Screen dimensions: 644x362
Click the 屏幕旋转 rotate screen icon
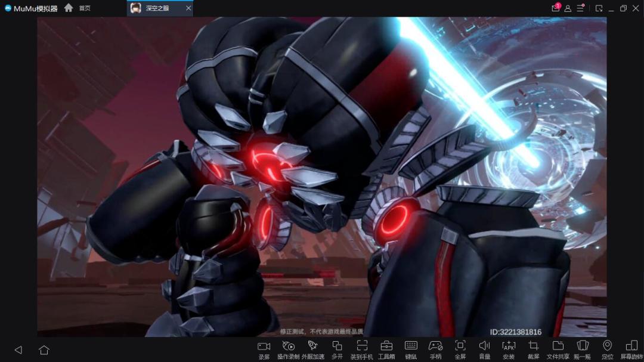point(631,349)
